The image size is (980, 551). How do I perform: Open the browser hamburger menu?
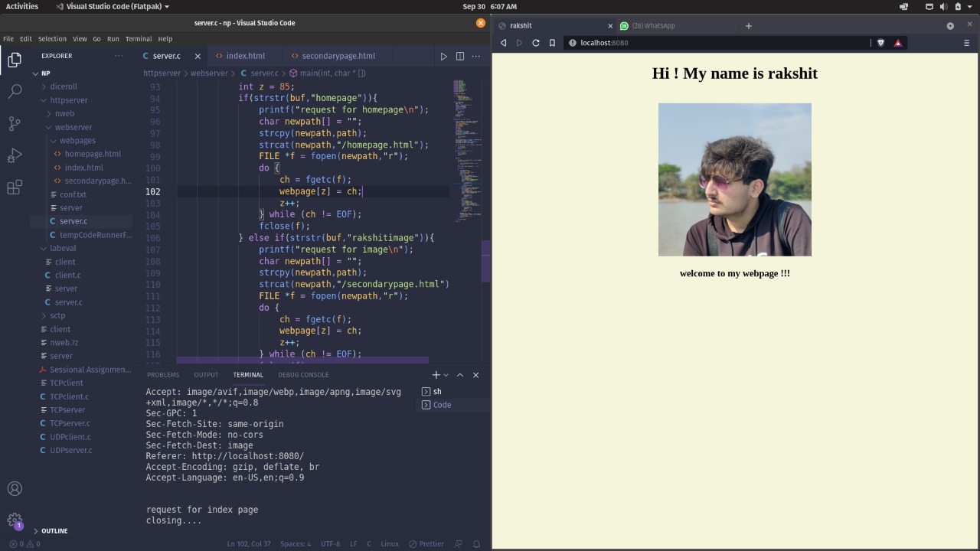tap(966, 43)
